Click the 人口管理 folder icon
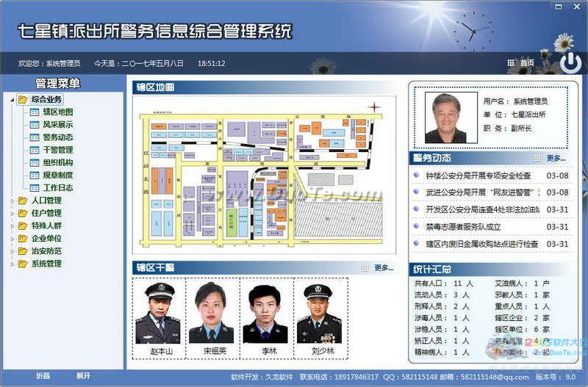 [23, 200]
